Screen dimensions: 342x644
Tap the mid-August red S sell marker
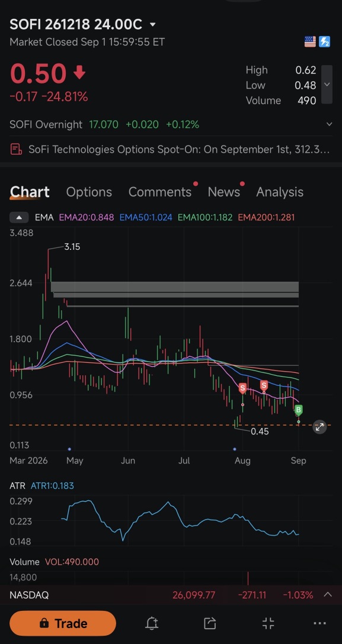264,385
